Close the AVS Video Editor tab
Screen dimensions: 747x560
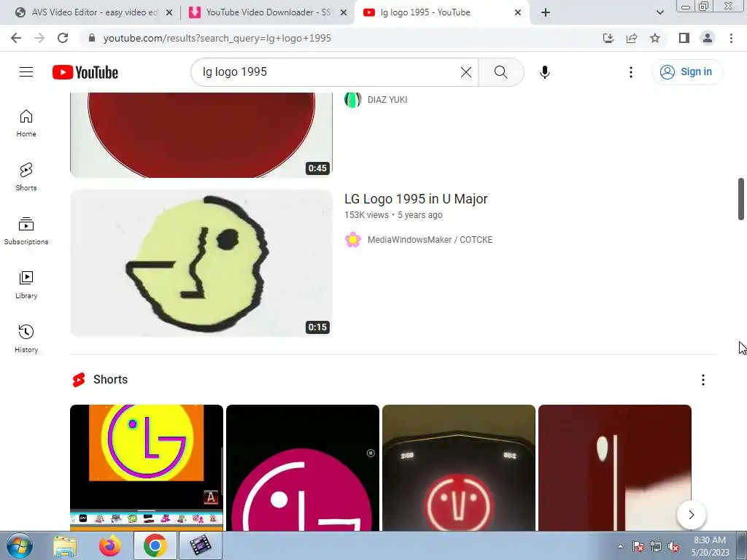pos(169,13)
